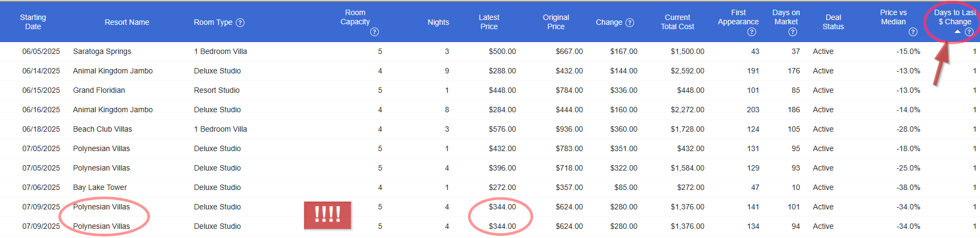Select the -25.0% price vs median
Viewport: 980px width, 238px height.
pyautogui.click(x=908, y=168)
